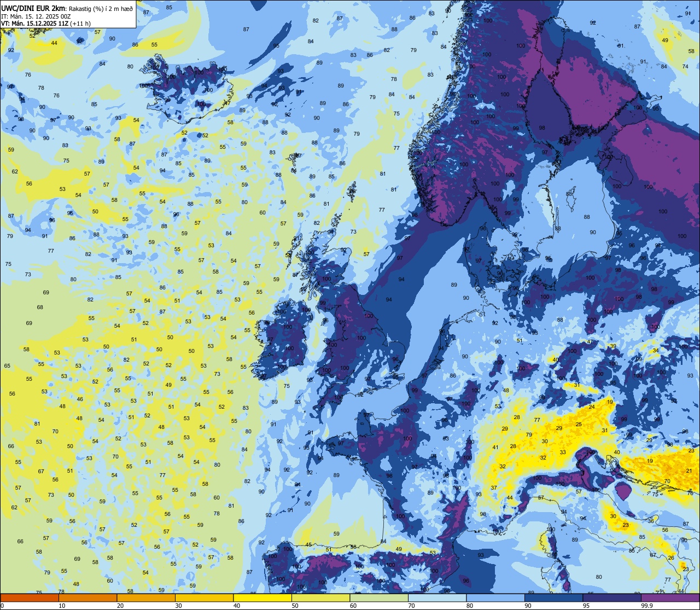Click the legend tick label '20'
This screenshot has width=700, height=610.
[120, 606]
